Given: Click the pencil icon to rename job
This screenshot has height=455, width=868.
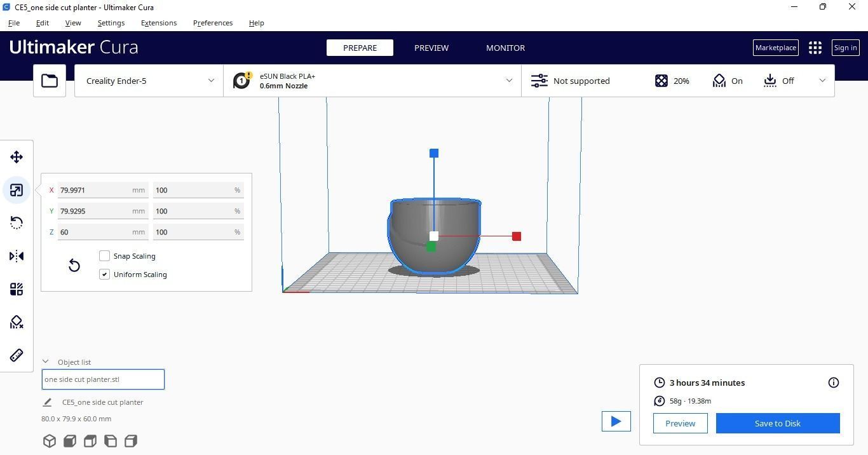Looking at the screenshot, I should [47, 402].
